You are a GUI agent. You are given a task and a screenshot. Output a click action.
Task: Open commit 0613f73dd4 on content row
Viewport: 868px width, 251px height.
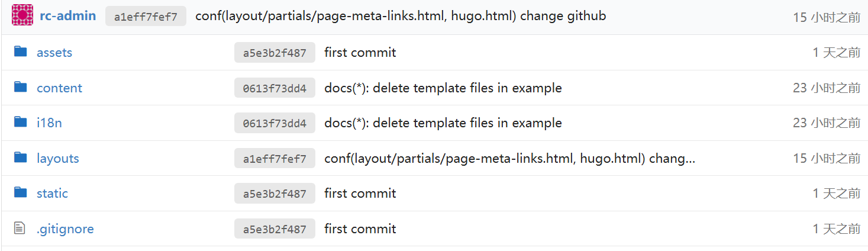pyautogui.click(x=275, y=88)
